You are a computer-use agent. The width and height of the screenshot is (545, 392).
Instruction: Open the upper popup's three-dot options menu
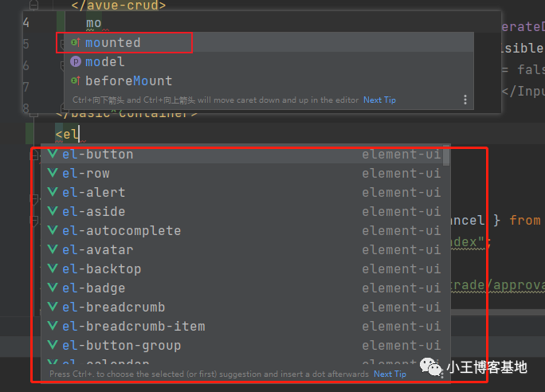tap(465, 100)
